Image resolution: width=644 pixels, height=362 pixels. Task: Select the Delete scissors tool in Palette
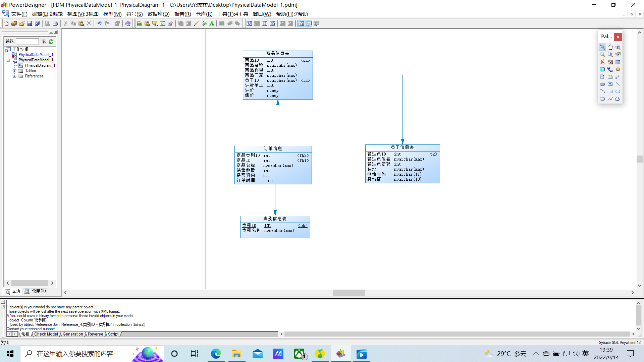602,62
